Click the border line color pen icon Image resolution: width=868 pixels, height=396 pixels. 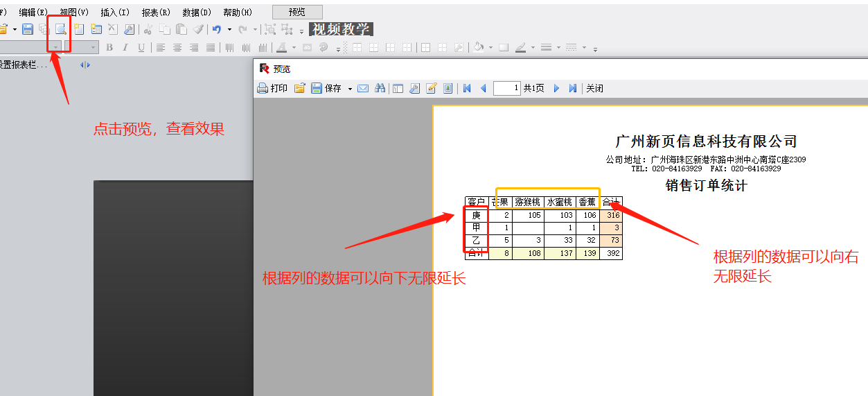(x=520, y=47)
